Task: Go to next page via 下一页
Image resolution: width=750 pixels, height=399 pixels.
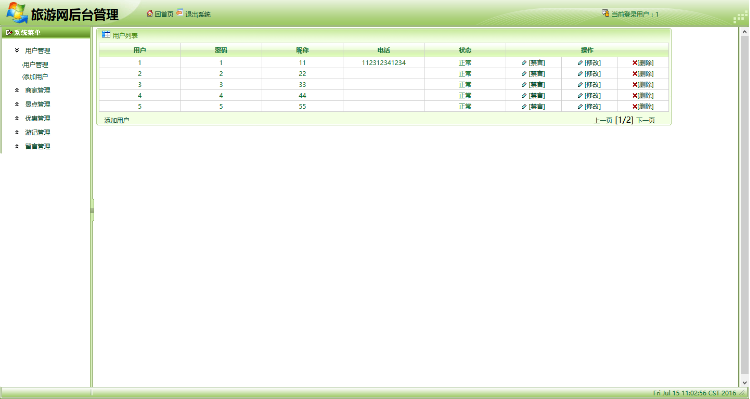Action: pyautogui.click(x=645, y=120)
